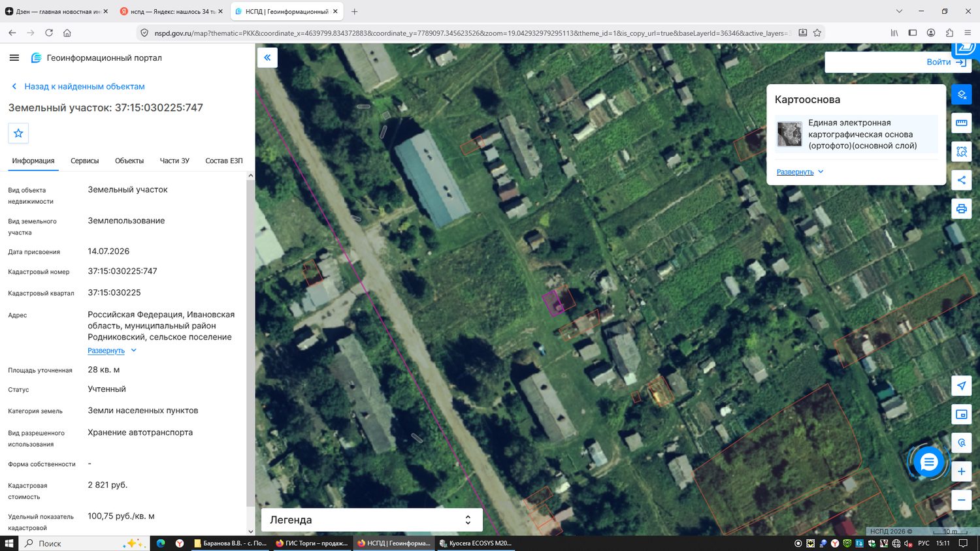Select the Единая электронная картографическая основа basemap
The width and height of the screenshot is (980, 551).
click(856, 134)
